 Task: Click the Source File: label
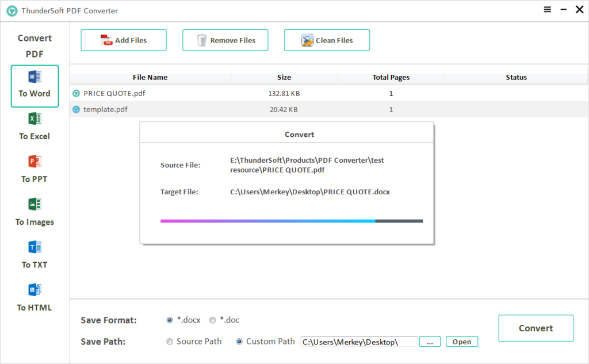180,165
